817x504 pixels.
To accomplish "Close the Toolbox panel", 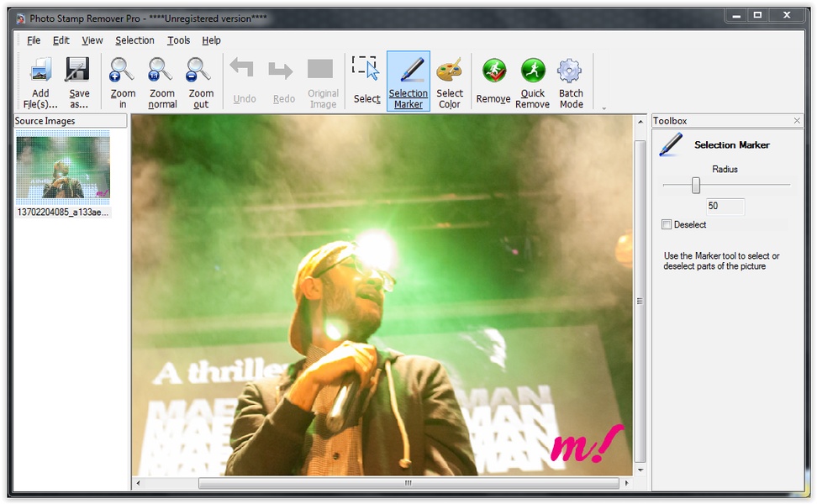I will 797,121.
